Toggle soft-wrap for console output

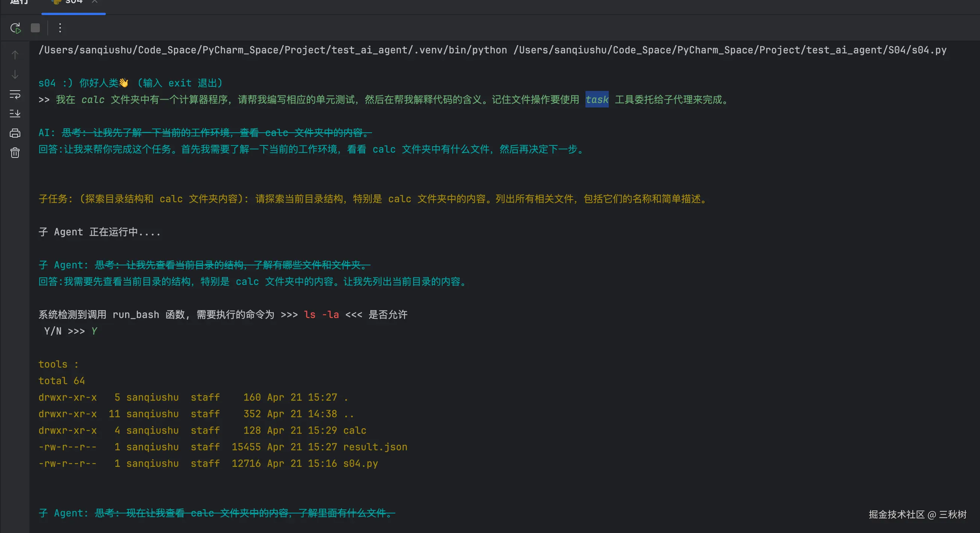[15, 94]
